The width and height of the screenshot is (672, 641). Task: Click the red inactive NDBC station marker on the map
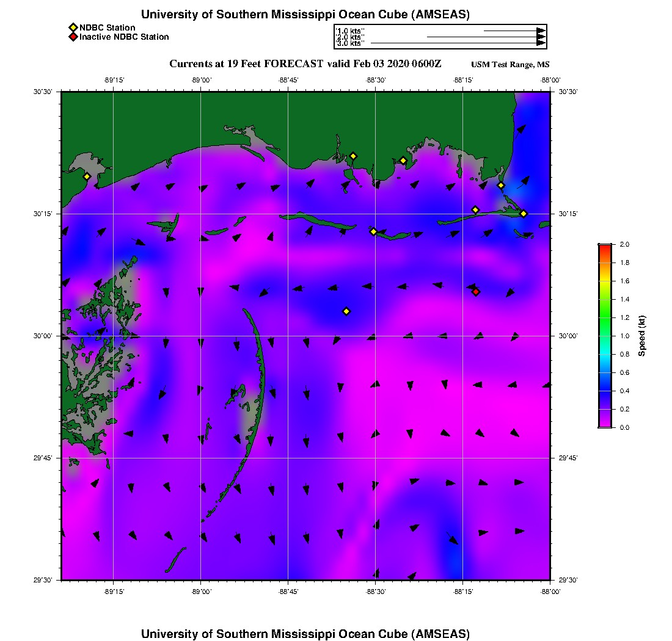476,292
